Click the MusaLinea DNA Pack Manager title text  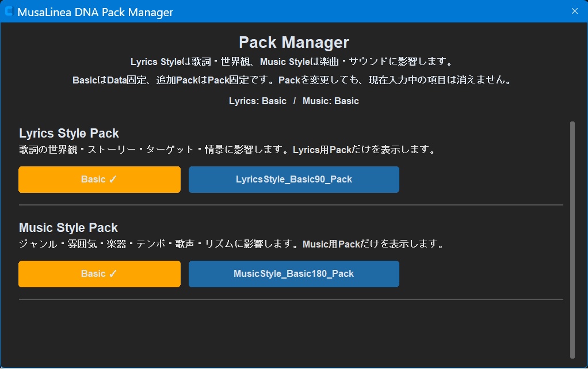96,12
